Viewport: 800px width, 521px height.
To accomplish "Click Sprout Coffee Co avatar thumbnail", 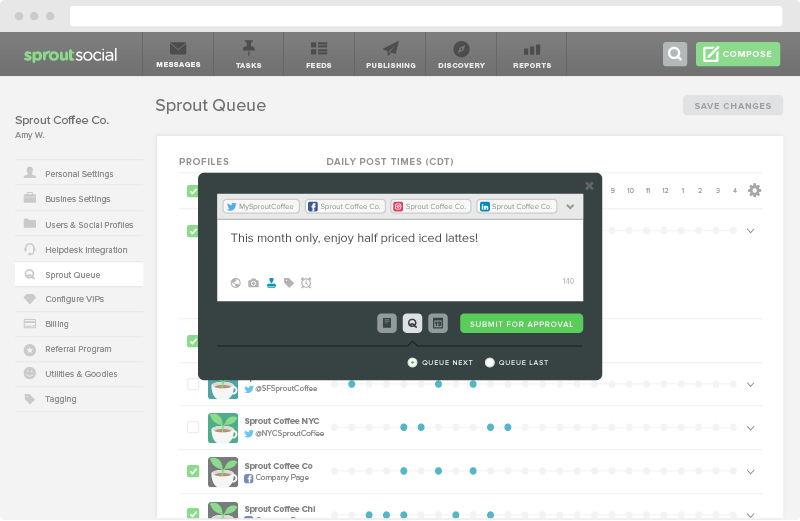I will point(223,472).
